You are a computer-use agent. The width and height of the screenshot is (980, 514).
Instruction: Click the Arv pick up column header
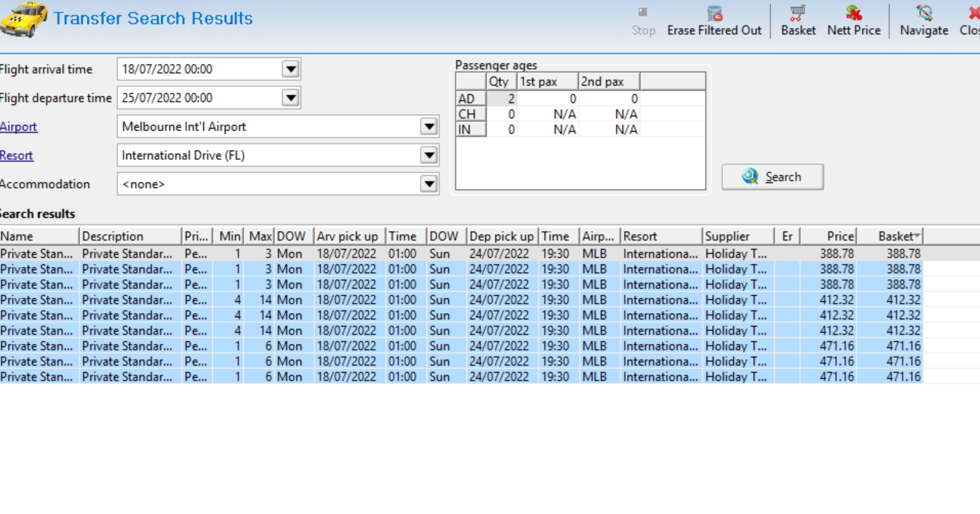click(x=350, y=236)
